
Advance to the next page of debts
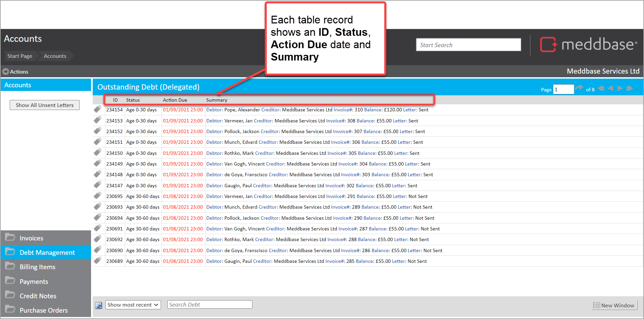pyautogui.click(x=620, y=89)
